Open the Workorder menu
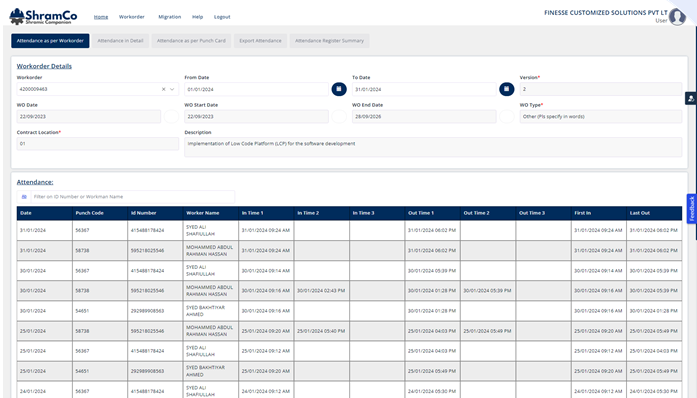 (x=132, y=17)
